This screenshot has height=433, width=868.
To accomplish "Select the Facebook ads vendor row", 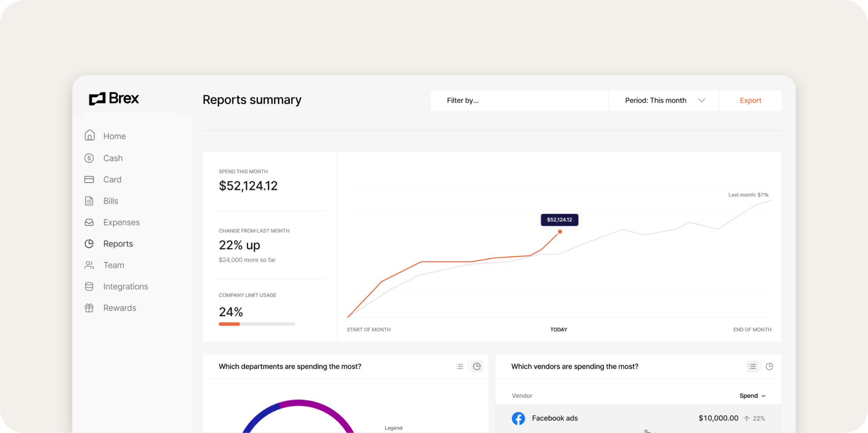I will pos(638,418).
